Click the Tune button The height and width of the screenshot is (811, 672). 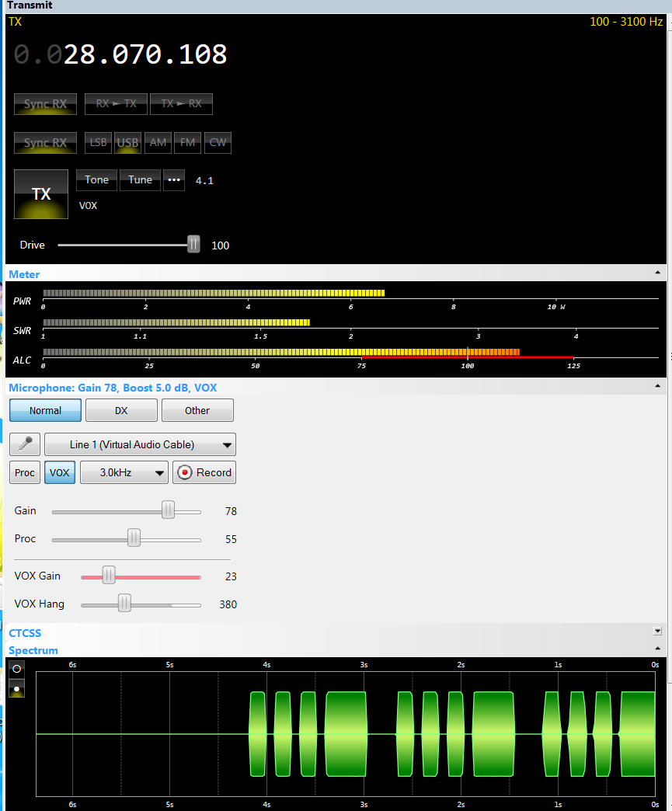coord(140,180)
